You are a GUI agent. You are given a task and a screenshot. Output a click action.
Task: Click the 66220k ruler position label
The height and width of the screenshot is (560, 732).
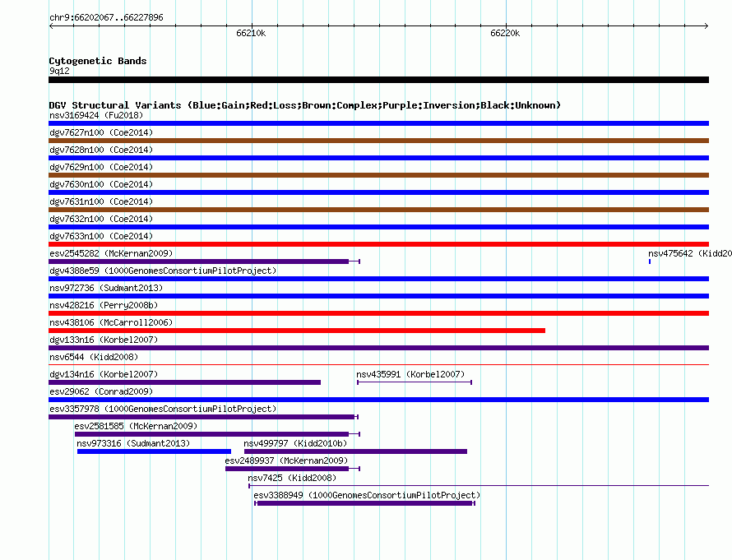[505, 33]
